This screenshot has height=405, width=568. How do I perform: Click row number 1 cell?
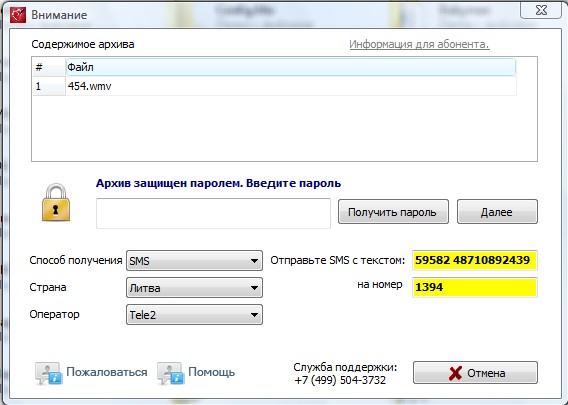pyautogui.click(x=49, y=86)
